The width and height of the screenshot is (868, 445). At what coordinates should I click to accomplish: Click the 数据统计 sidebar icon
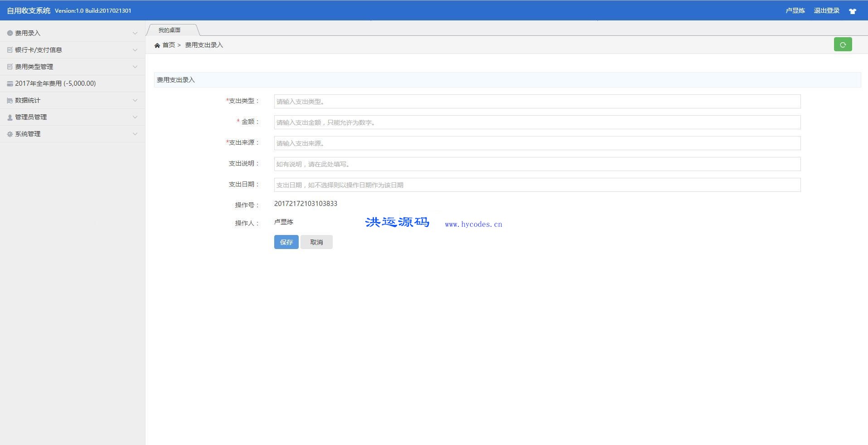pyautogui.click(x=10, y=100)
